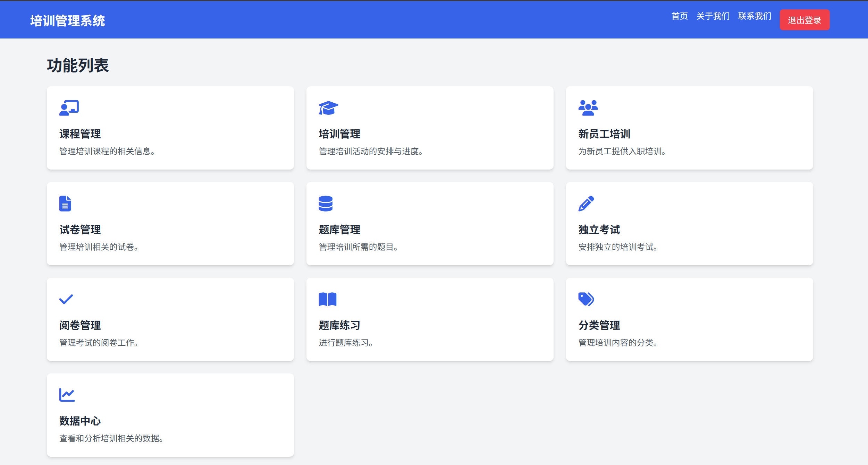Click the new employee users group icon
This screenshot has height=465, width=868.
pos(588,108)
